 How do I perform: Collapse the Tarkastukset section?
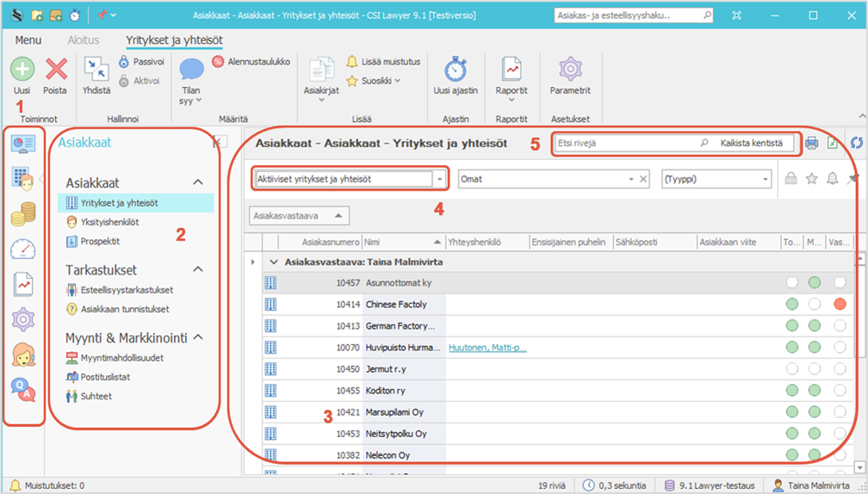pyautogui.click(x=197, y=269)
